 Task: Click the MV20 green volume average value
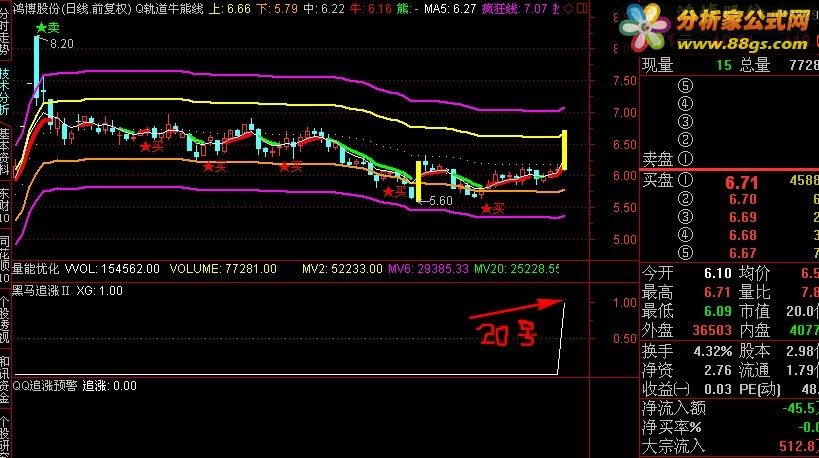[x=516, y=269]
